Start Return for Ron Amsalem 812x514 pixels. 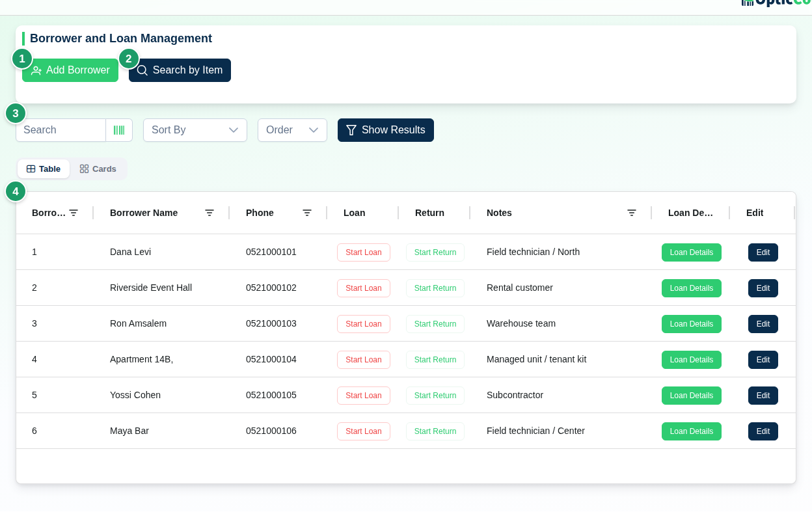(435, 324)
